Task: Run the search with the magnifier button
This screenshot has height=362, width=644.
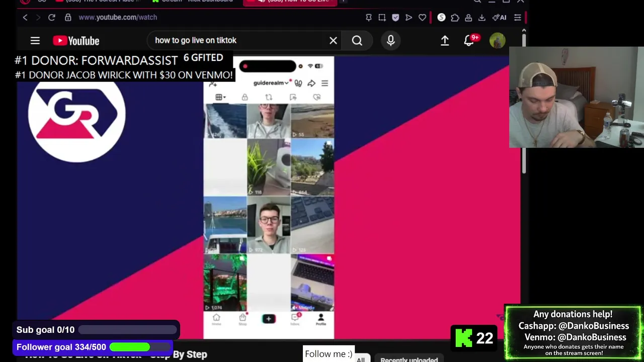Action: point(357,41)
